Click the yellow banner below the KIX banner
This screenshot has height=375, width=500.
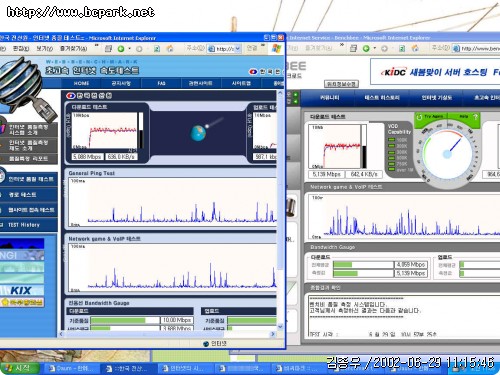(x=22, y=302)
